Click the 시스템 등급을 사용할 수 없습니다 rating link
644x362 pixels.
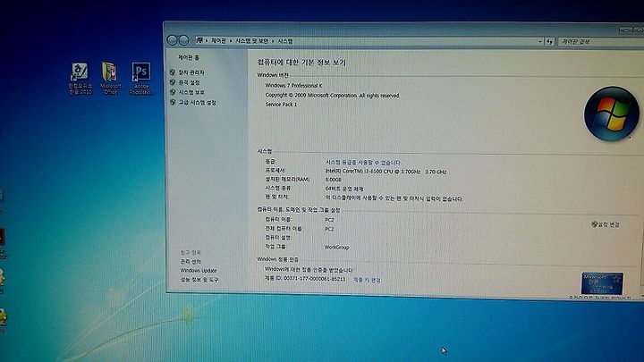(363, 163)
